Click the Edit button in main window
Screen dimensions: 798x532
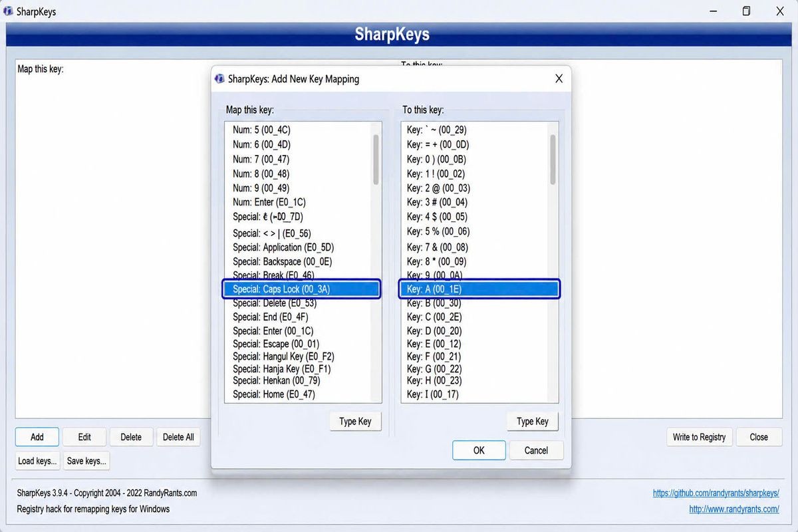click(x=84, y=437)
